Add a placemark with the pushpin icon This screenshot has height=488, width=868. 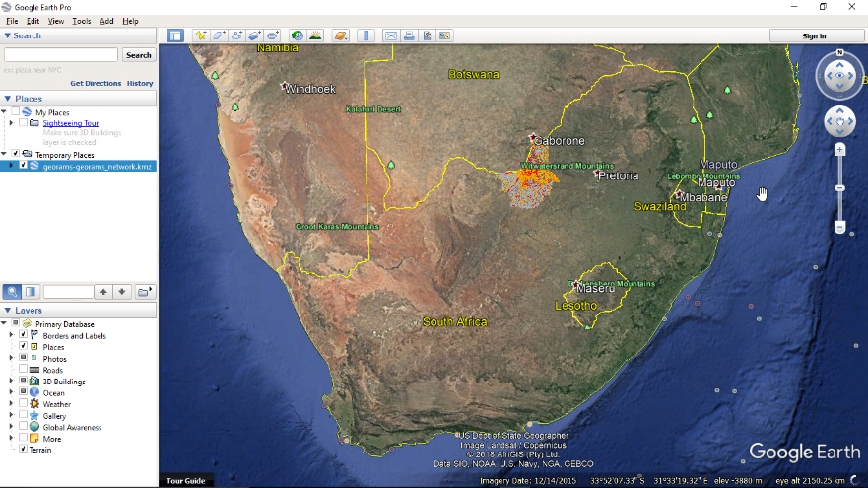pyautogui.click(x=200, y=35)
